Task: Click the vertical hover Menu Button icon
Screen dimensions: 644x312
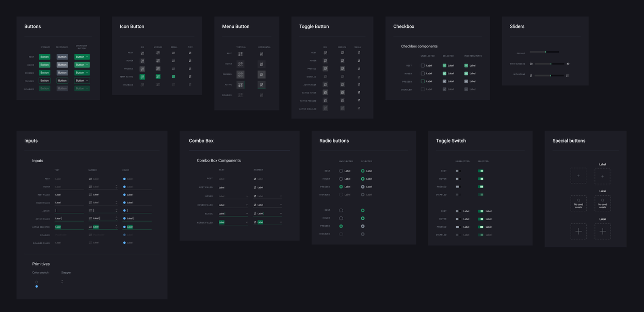Action: pos(240,64)
